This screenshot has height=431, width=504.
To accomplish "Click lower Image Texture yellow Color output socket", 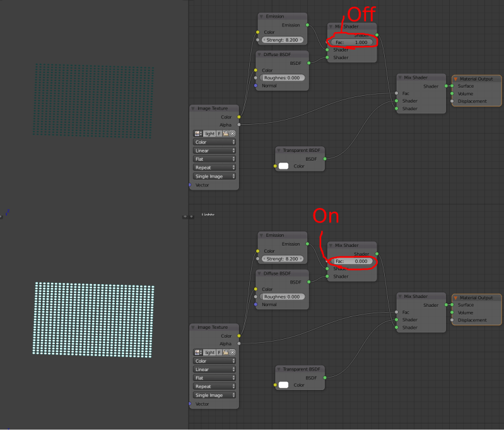I will click(x=239, y=336).
